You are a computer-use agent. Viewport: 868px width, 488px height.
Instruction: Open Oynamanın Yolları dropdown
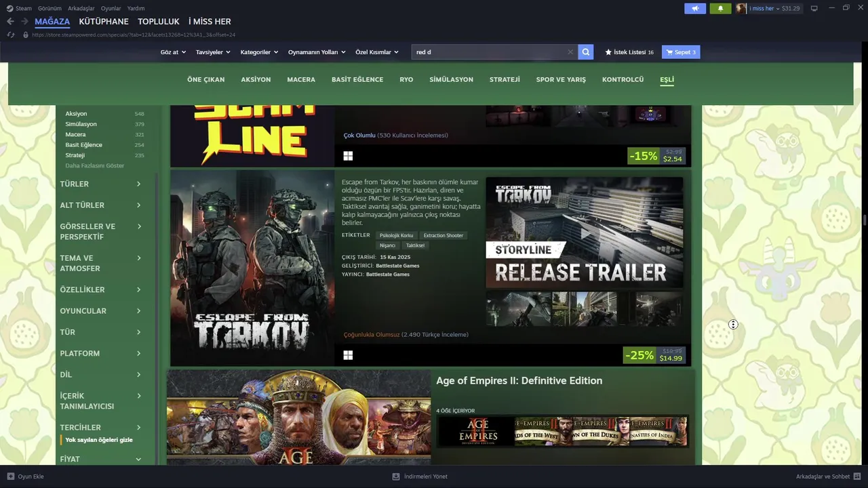[317, 52]
